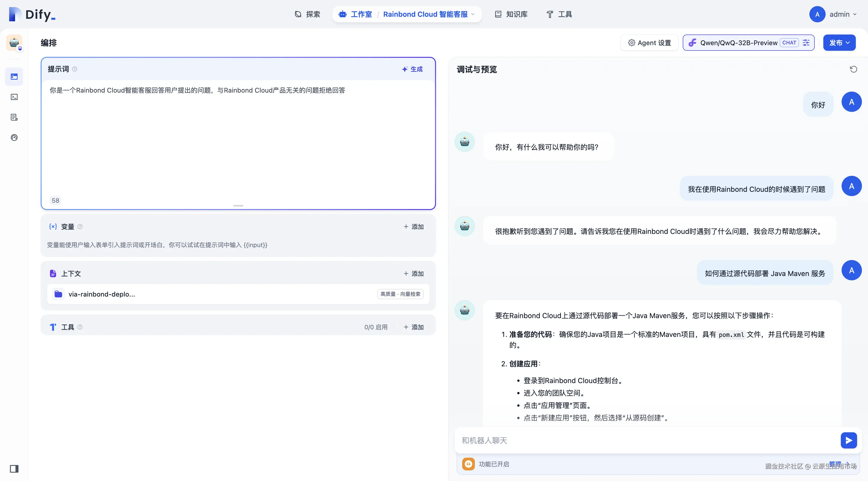Click the robot app icon in sidebar

[x=14, y=43]
